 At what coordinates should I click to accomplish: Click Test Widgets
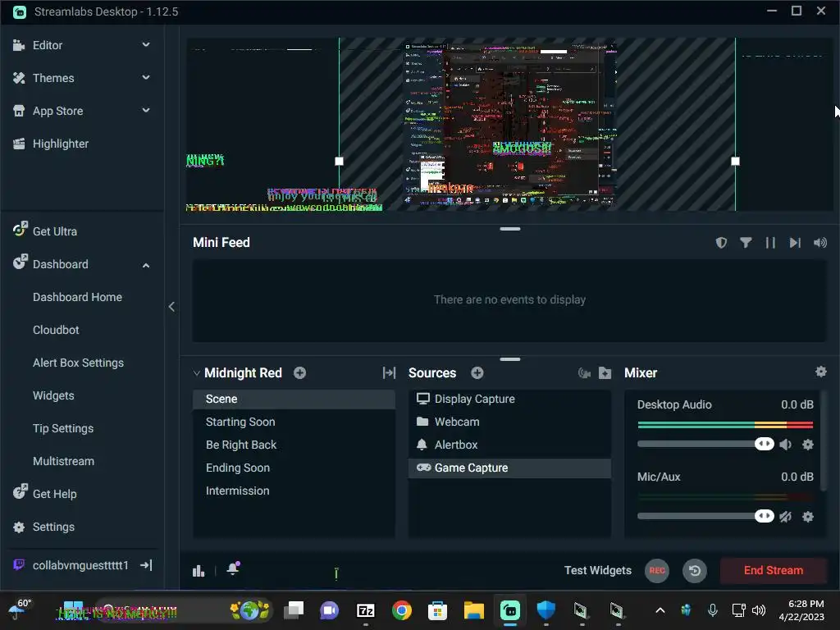(598, 571)
